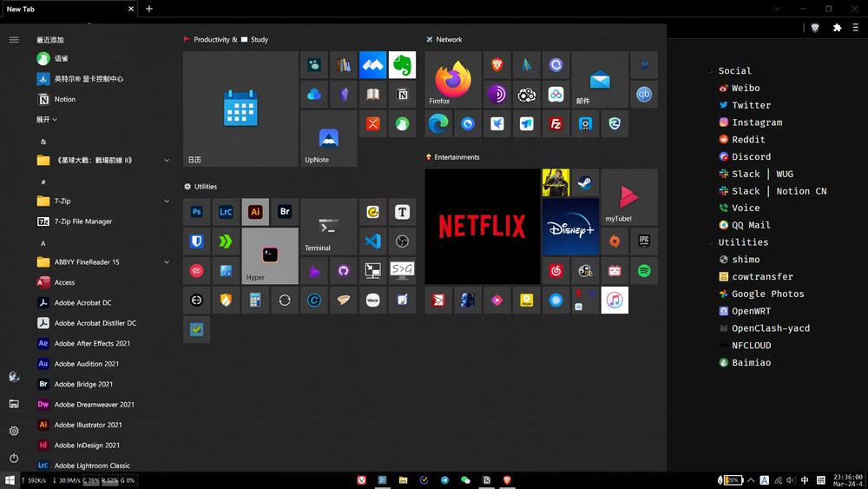Open the Tor Browser tile
This screenshot has width=868, height=489.
(x=497, y=95)
